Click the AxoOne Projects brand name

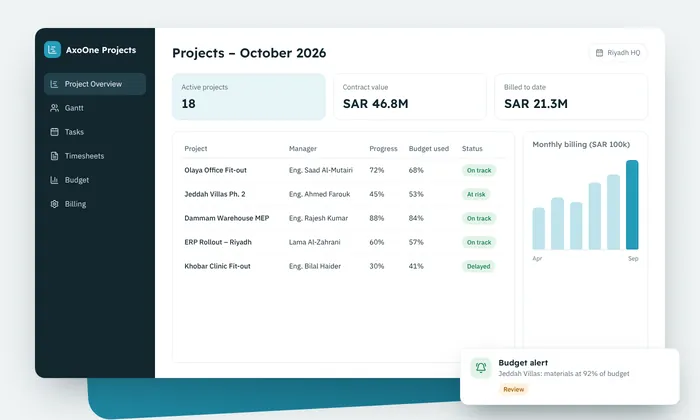101,50
